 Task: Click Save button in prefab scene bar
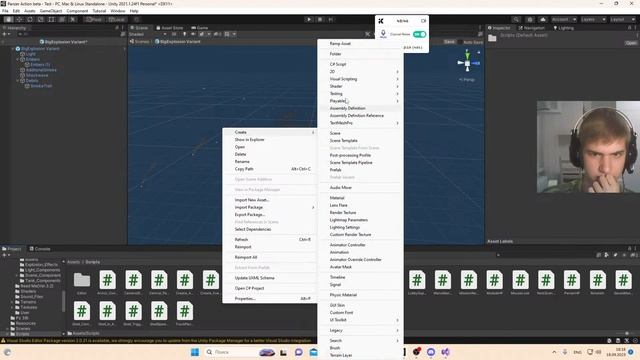point(449,42)
